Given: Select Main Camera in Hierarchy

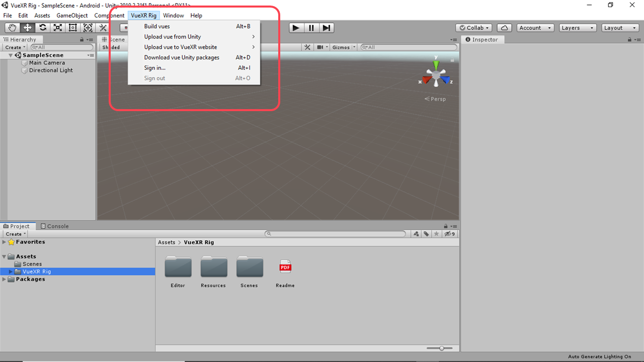Looking at the screenshot, I should tap(47, 63).
